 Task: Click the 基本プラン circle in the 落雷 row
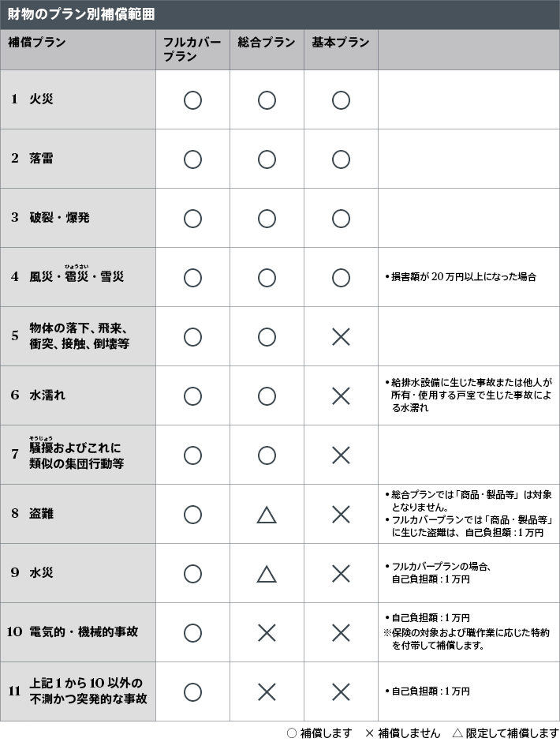pos(341,159)
